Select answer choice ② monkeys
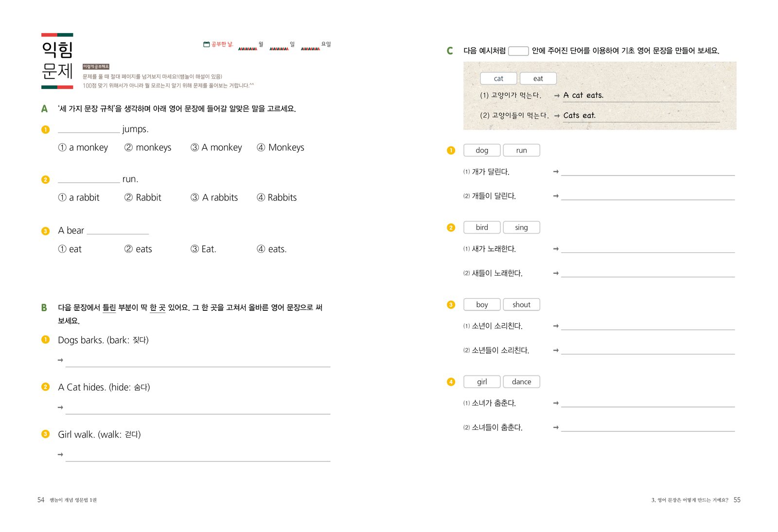 click(148, 147)
